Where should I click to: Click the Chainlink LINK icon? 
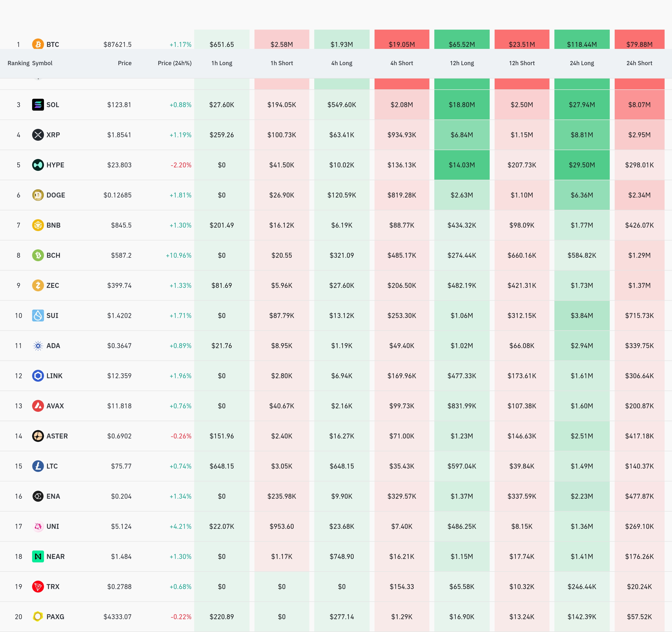click(x=38, y=375)
